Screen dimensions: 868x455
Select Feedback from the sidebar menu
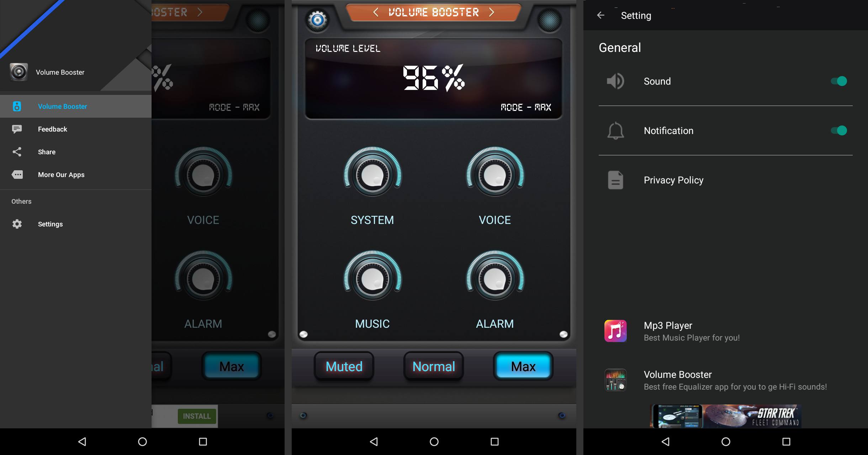pos(53,129)
